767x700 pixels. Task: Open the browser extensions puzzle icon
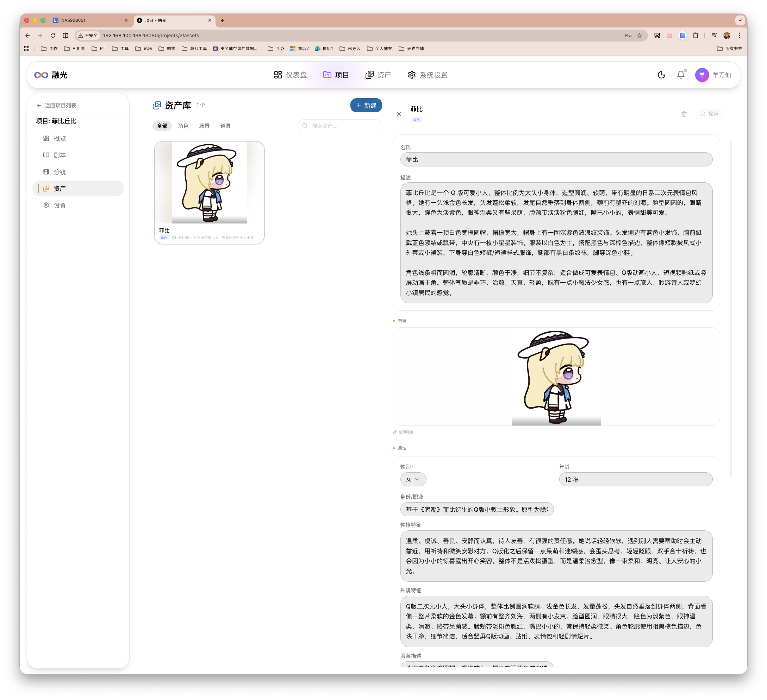[695, 35]
